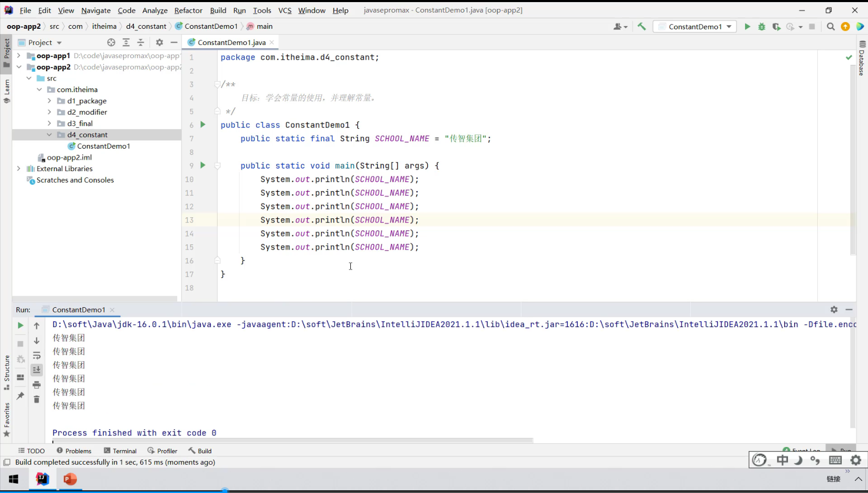Open the TODO tool window
This screenshot has width=868, height=493.
point(31,451)
